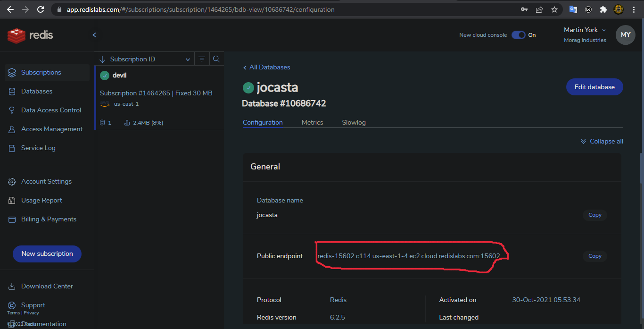Click the Privacy link
The image size is (644, 329).
click(x=32, y=313)
